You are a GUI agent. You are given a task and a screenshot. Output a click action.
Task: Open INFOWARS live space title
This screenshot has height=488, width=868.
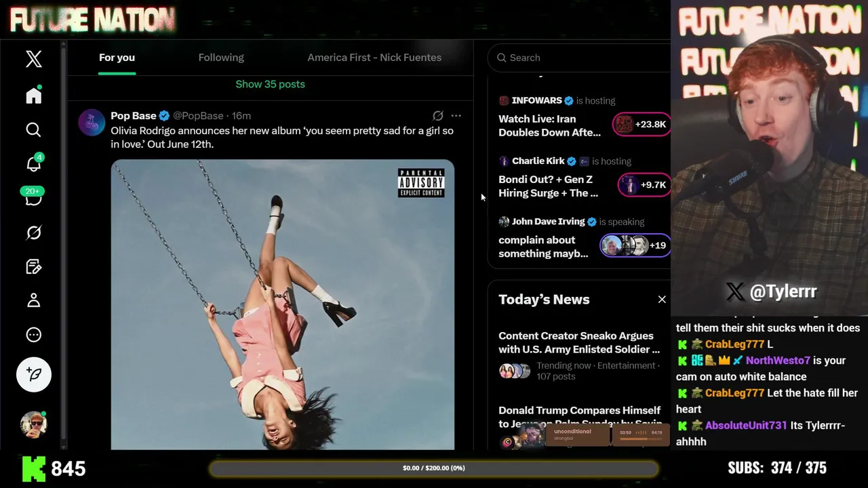[x=549, y=125]
